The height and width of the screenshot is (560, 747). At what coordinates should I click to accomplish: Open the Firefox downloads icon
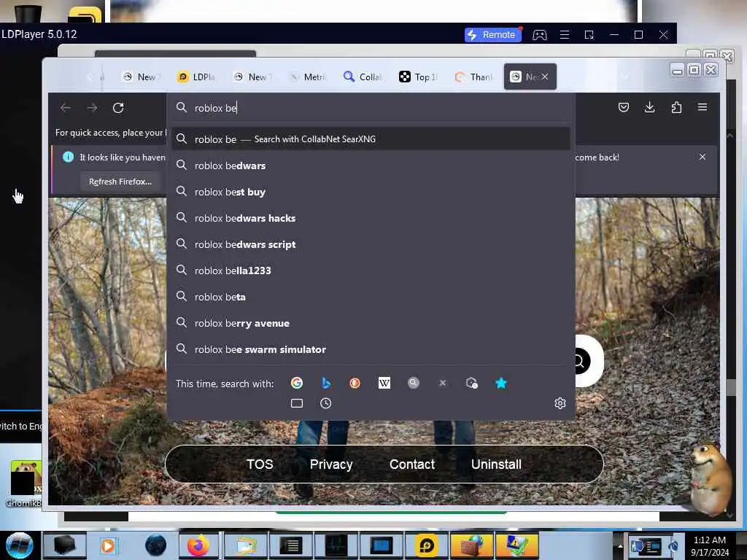pyautogui.click(x=649, y=107)
